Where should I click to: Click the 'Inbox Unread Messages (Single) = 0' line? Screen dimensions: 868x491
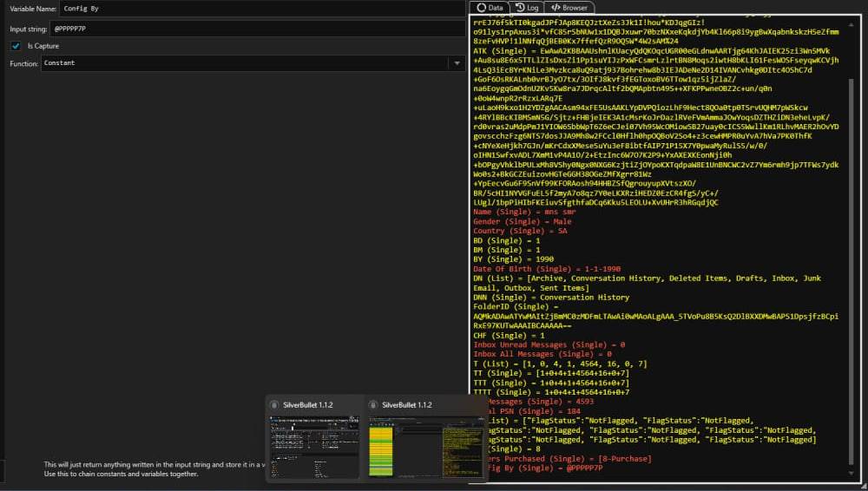click(x=549, y=344)
